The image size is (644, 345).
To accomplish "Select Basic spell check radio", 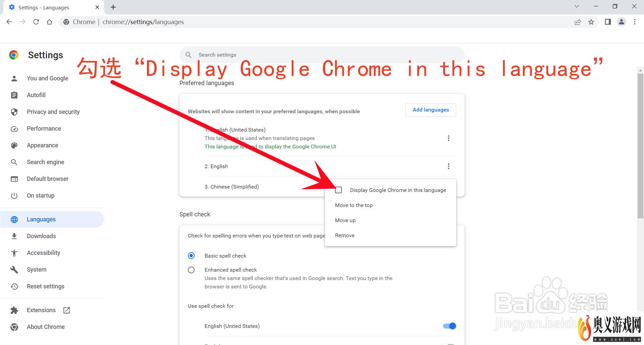I will pos(191,256).
